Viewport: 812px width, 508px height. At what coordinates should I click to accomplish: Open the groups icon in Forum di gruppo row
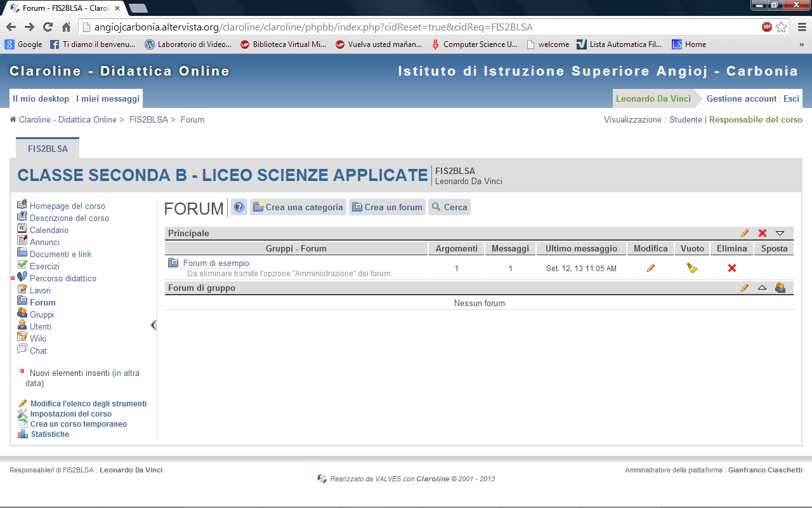pos(780,288)
